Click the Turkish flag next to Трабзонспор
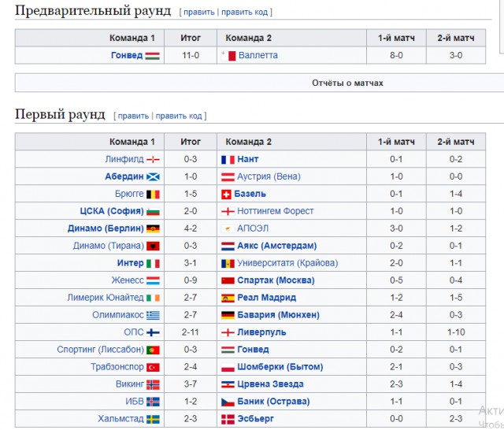 click(x=153, y=367)
